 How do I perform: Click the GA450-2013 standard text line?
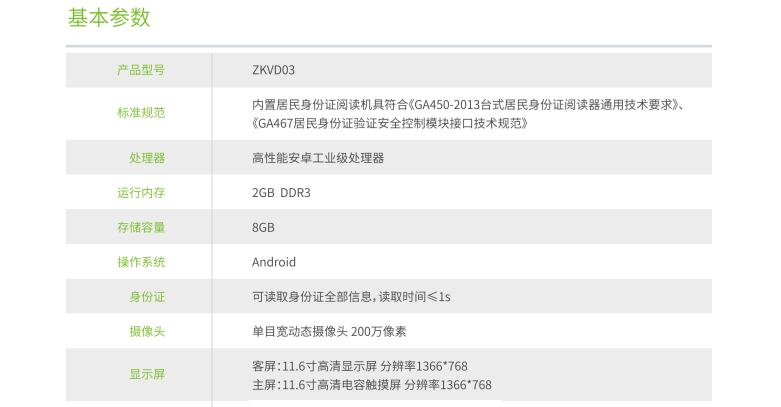click(x=468, y=104)
